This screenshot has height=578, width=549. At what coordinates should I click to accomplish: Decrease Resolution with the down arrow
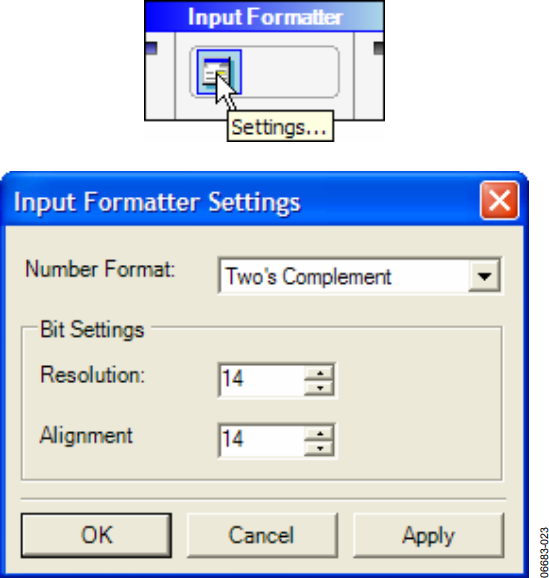(319, 387)
